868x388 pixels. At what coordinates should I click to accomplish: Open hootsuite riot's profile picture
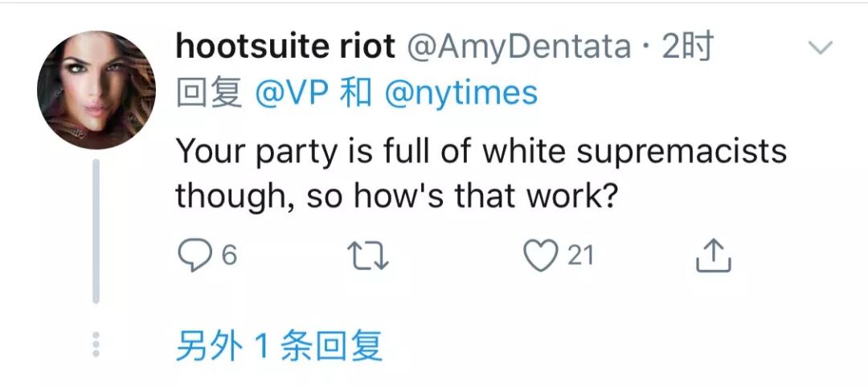[96, 90]
